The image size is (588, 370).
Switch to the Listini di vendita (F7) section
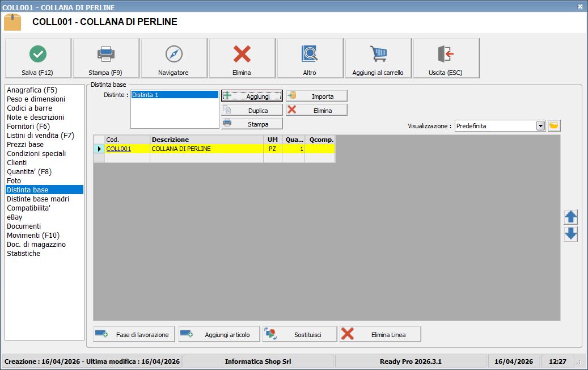40,135
